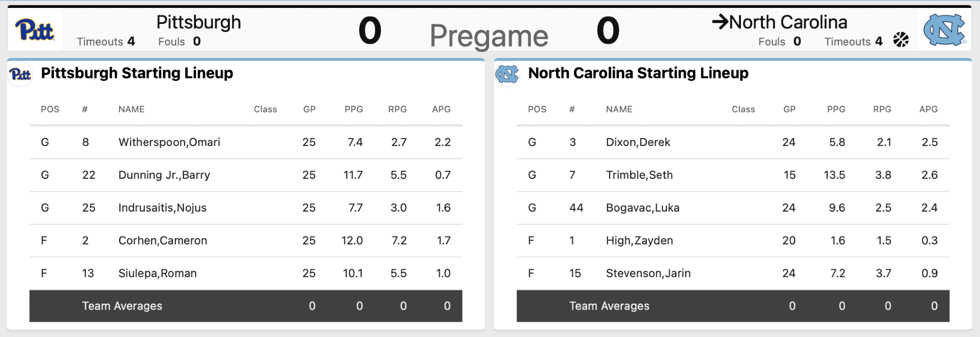This screenshot has width=980, height=337.
Task: Click the small Pitt logo beside Starting Lineup
Action: [20, 74]
